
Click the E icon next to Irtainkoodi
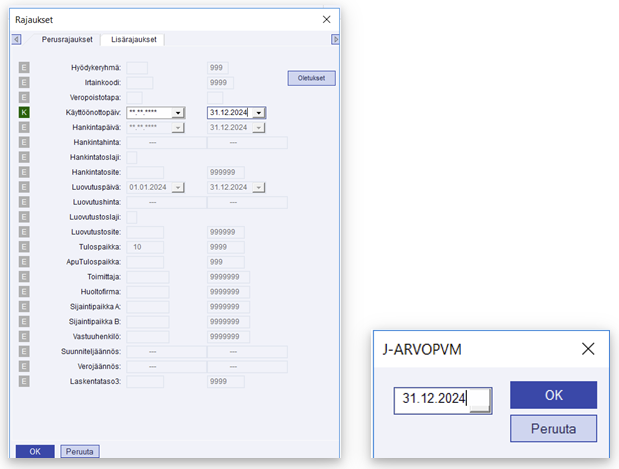pyautogui.click(x=24, y=82)
